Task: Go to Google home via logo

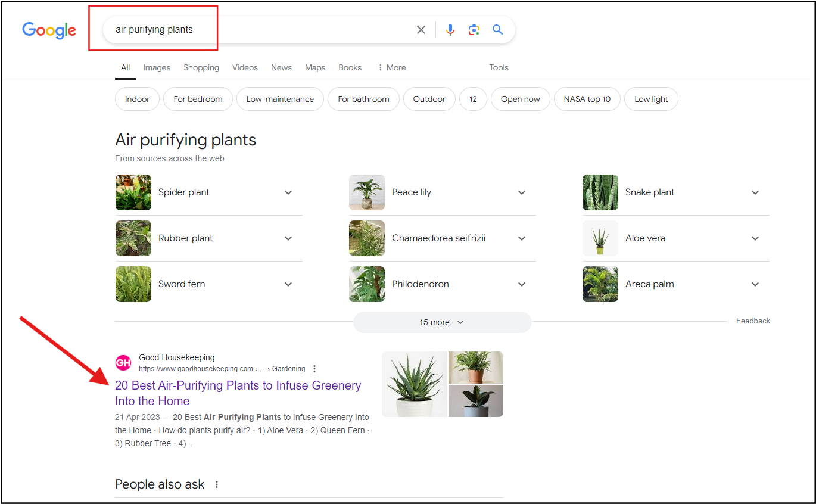Action: [49, 30]
